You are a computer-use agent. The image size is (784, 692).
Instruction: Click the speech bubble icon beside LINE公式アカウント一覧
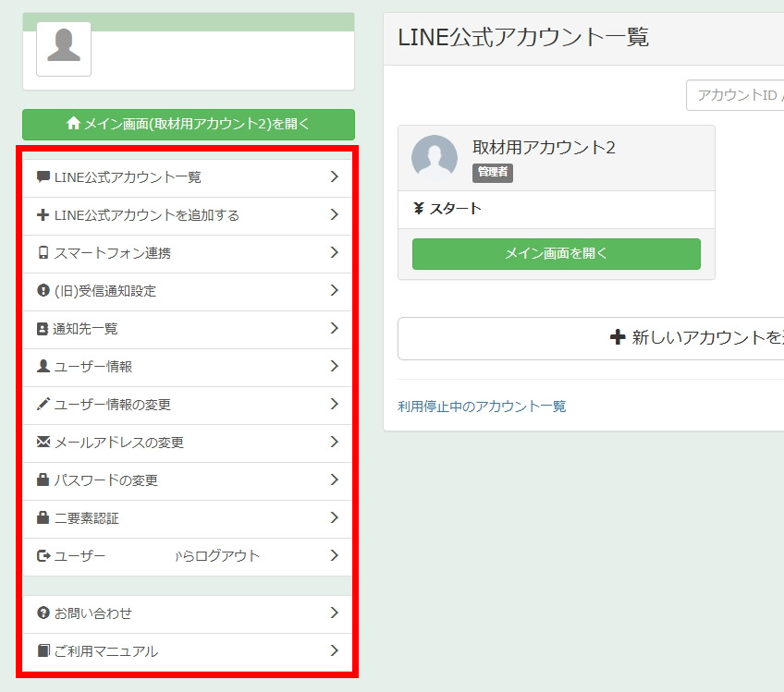(x=43, y=177)
